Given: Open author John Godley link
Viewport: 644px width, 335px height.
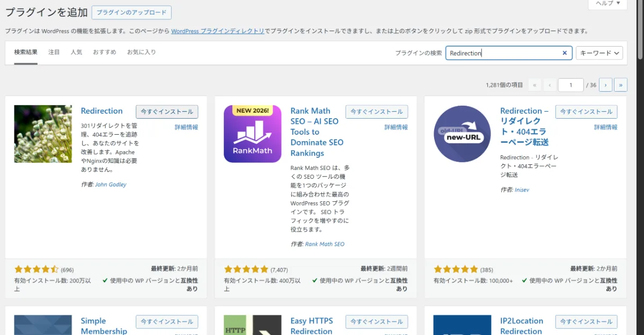Looking at the screenshot, I should (x=111, y=185).
